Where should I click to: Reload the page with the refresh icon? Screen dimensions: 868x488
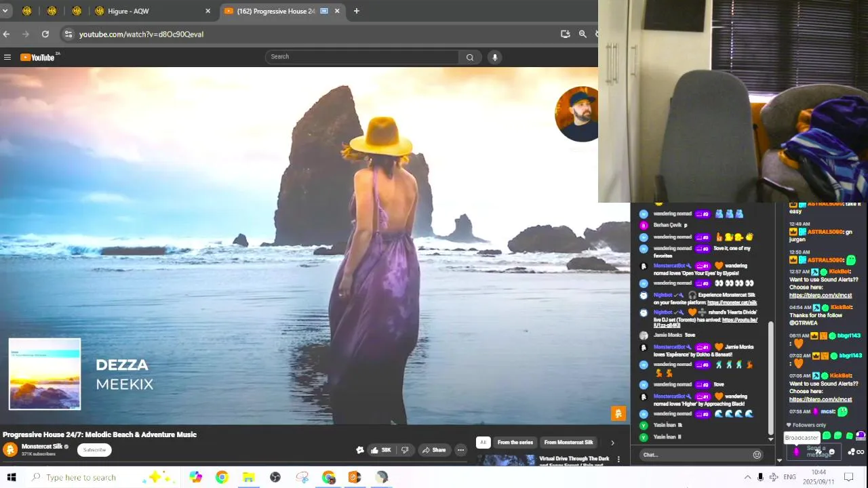point(45,34)
